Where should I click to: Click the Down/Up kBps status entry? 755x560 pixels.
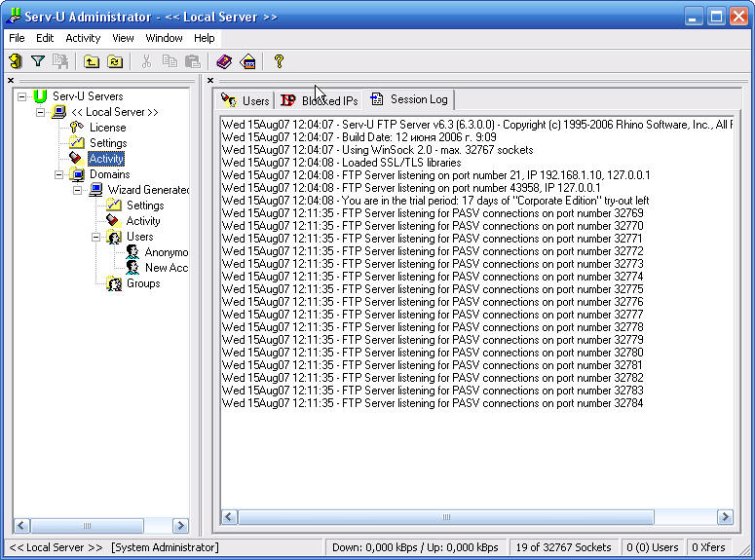tap(415, 547)
